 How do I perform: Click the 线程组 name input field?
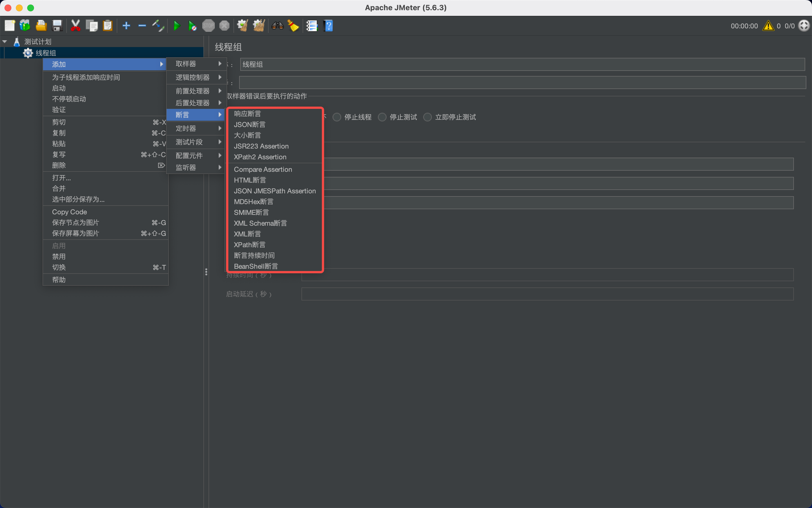coord(522,64)
